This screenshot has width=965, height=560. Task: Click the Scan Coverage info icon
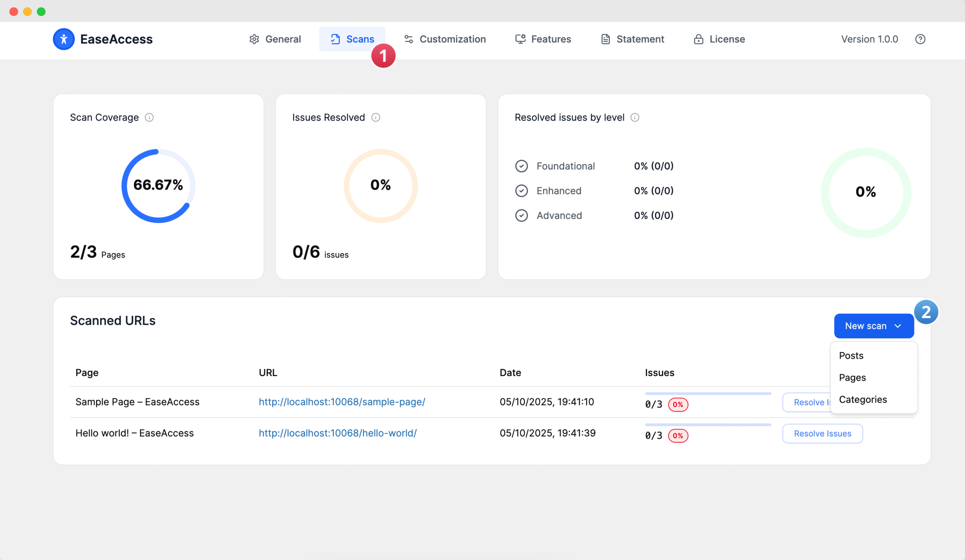[149, 118]
